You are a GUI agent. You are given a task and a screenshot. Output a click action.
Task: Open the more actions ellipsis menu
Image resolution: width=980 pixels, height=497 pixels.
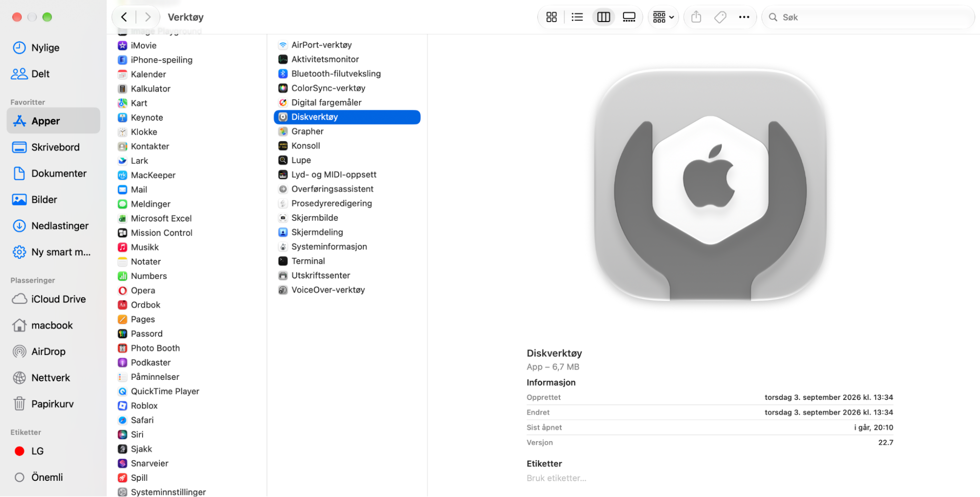tap(744, 17)
